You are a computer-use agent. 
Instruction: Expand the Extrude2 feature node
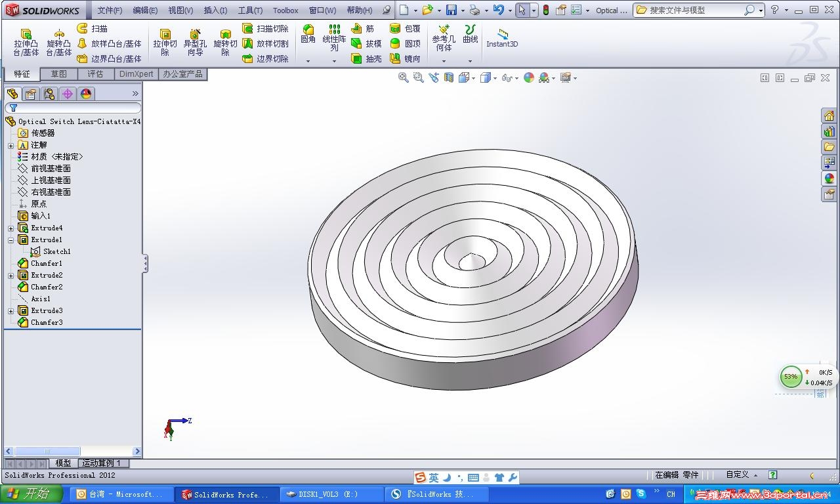(x=10, y=276)
